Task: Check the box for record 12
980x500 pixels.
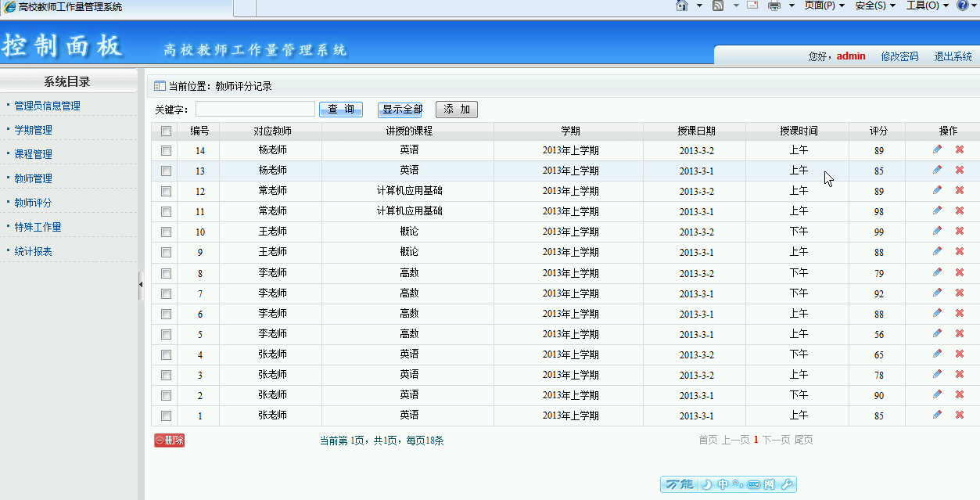Action: (166, 191)
